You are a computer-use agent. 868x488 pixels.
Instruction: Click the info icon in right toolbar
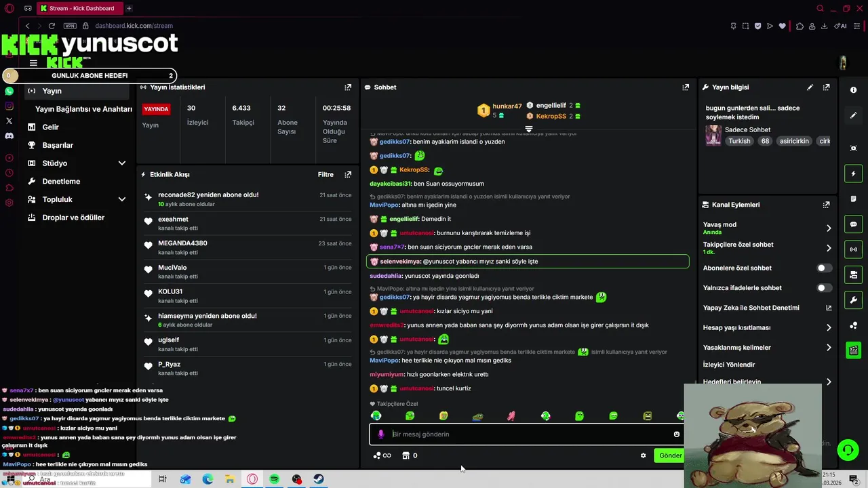pyautogui.click(x=854, y=90)
